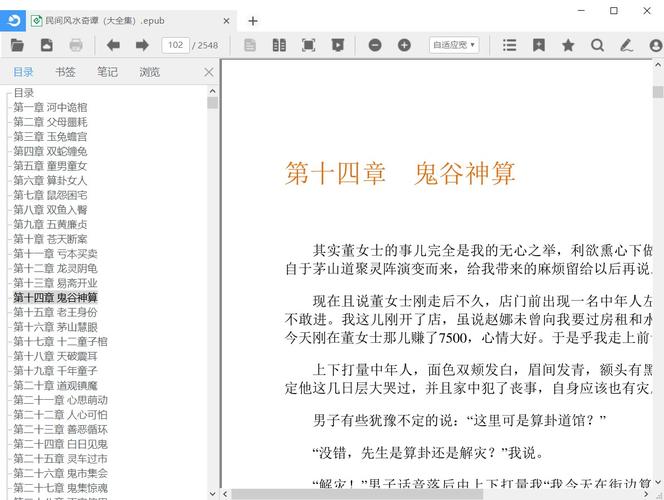Switch to the 书签 tab
664x500 pixels.
click(65, 72)
